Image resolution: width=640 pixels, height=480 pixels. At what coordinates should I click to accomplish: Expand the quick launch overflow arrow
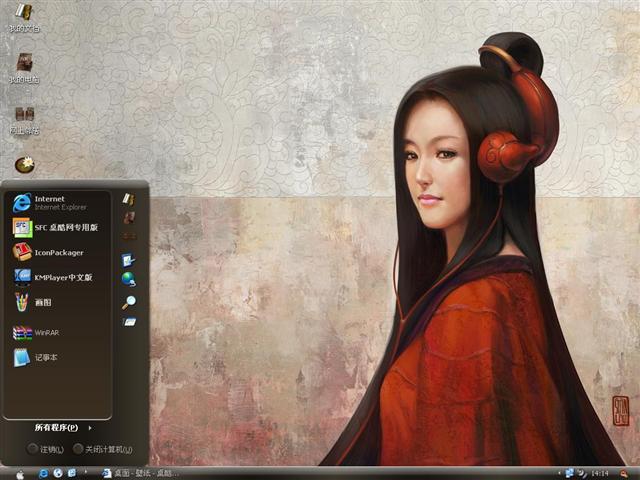click(86, 472)
